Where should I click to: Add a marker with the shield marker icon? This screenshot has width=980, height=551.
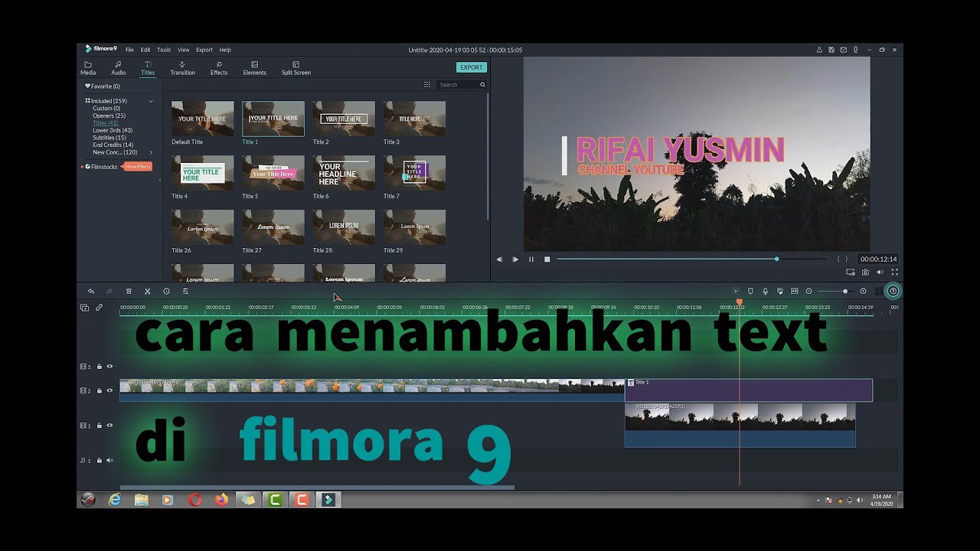click(x=750, y=291)
